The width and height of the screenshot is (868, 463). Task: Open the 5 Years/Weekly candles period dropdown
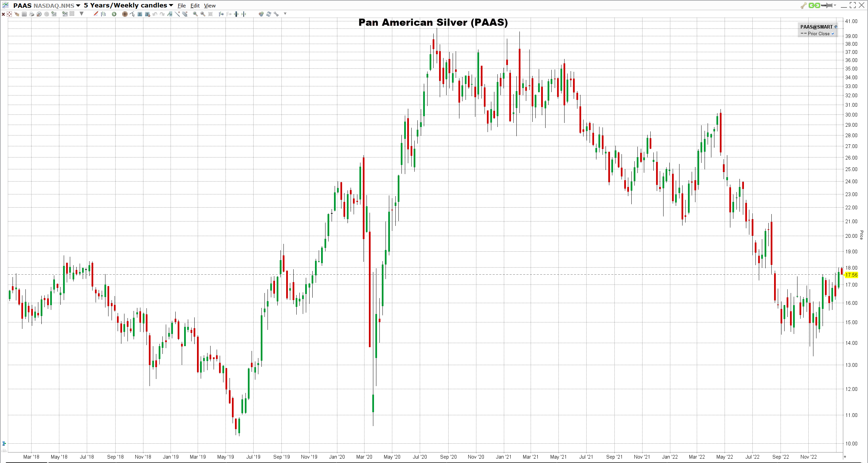coord(171,5)
